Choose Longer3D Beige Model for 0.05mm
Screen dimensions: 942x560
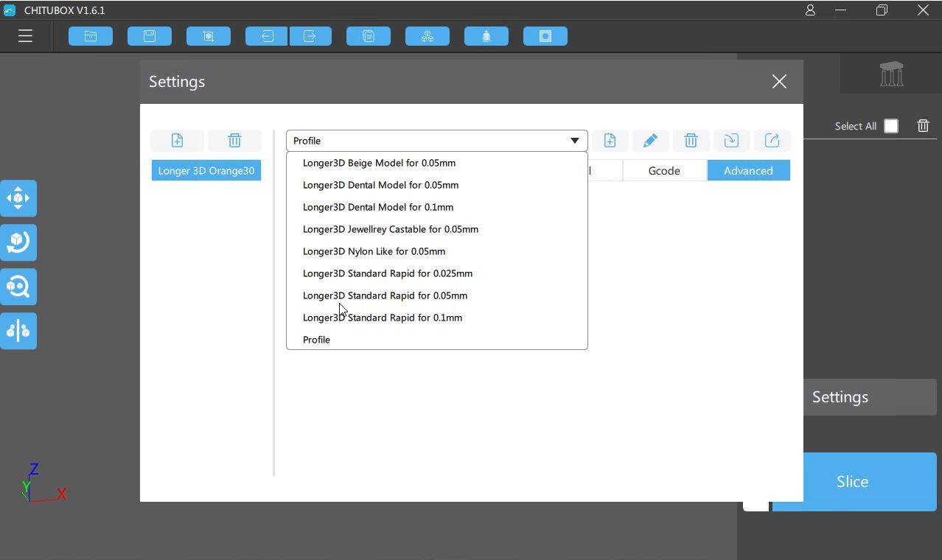click(x=436, y=163)
